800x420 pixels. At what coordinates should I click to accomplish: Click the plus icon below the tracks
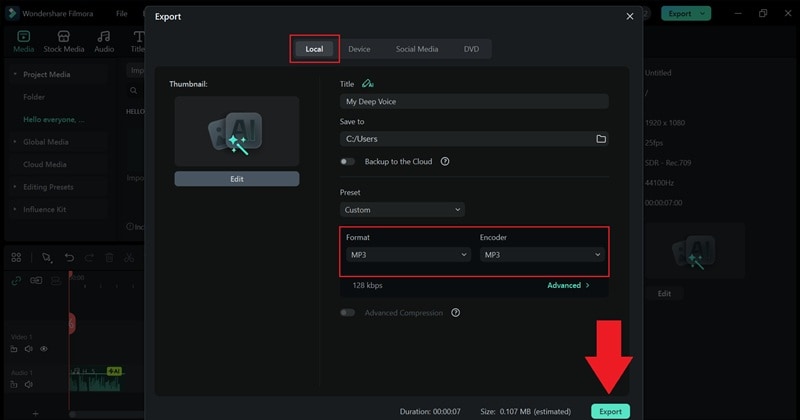(x=35, y=413)
